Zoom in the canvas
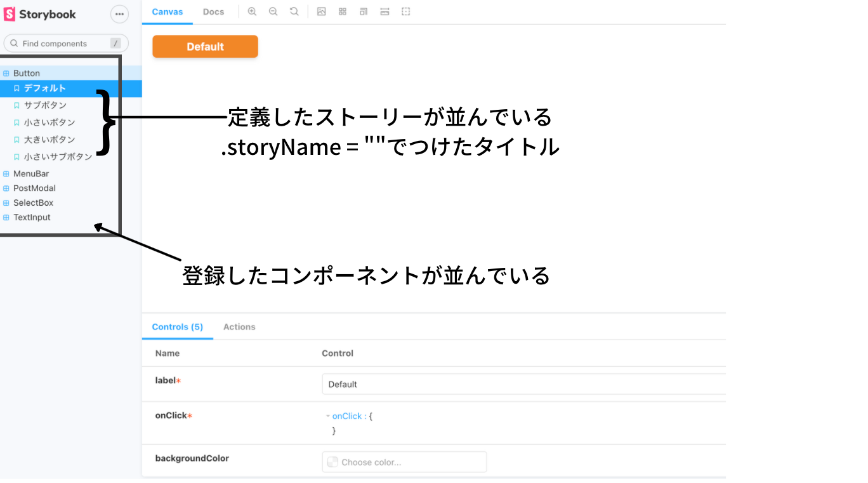The height and width of the screenshot is (483, 868). tap(252, 11)
